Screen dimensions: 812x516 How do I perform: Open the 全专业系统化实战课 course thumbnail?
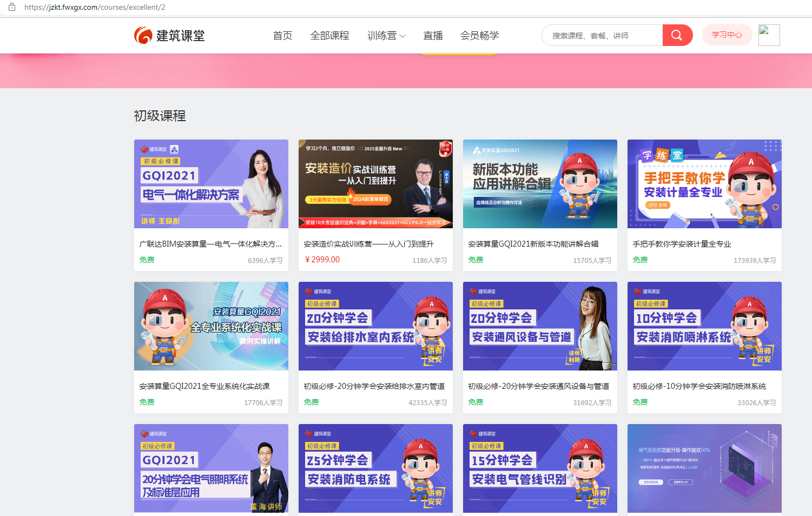(211, 326)
